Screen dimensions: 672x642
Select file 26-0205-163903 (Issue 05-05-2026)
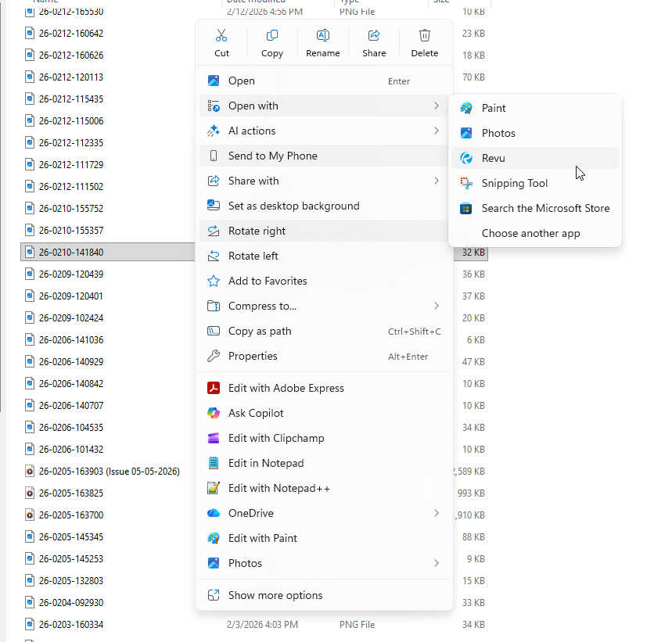pos(110,471)
